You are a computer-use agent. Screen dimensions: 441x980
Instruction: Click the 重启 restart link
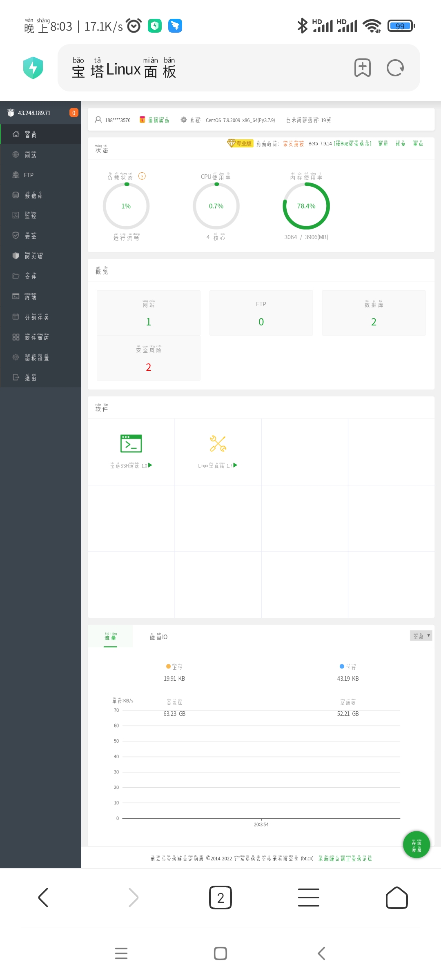418,144
